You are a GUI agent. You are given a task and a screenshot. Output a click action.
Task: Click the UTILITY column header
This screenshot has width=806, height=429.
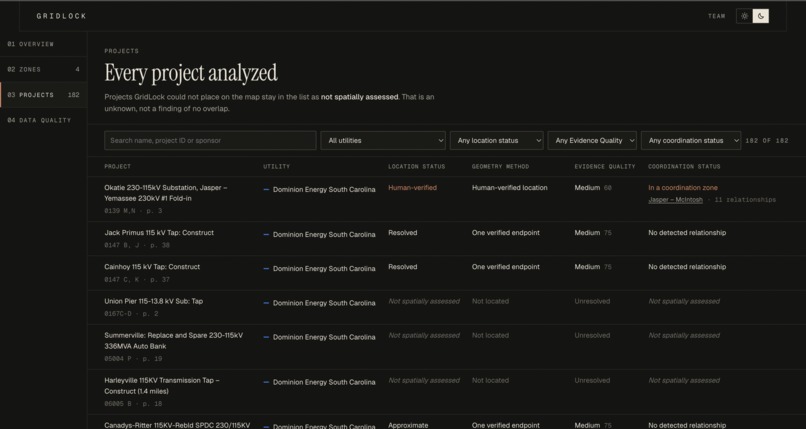coord(277,166)
